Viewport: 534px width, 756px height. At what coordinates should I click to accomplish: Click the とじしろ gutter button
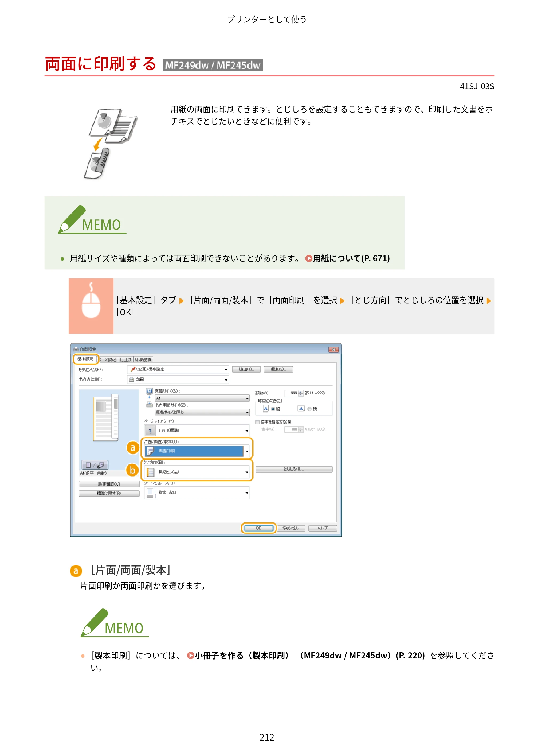[294, 469]
